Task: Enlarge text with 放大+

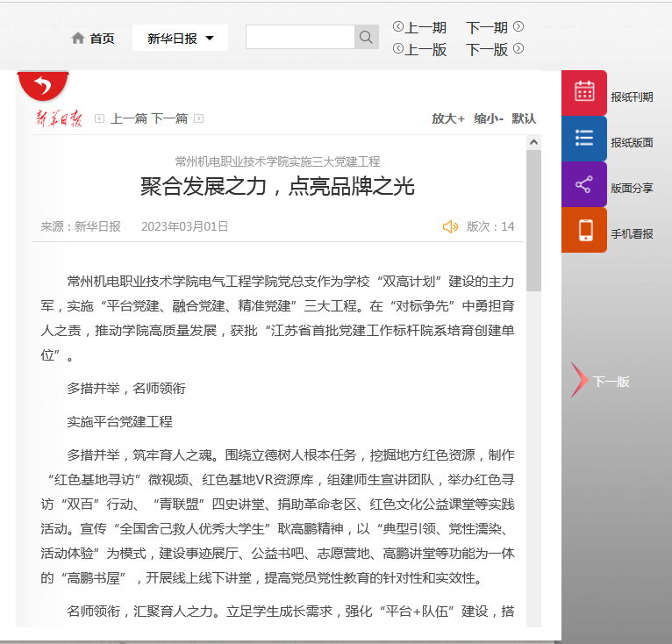Action: tap(448, 118)
